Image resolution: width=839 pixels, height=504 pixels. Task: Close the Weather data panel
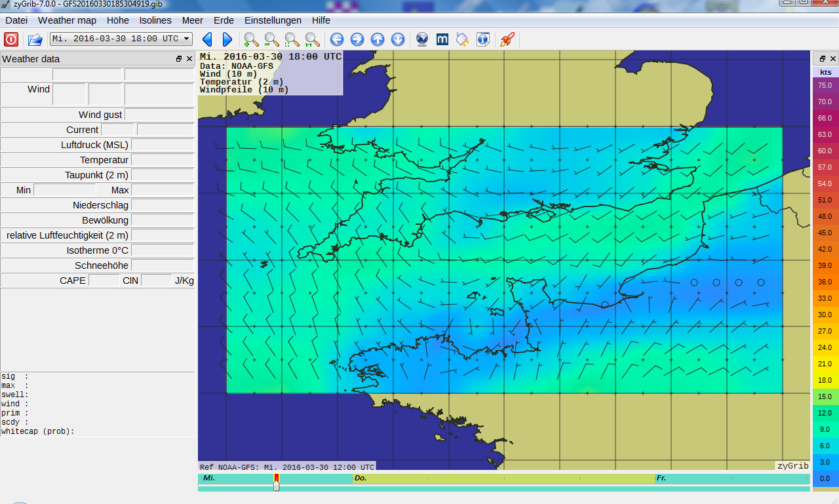[189, 59]
